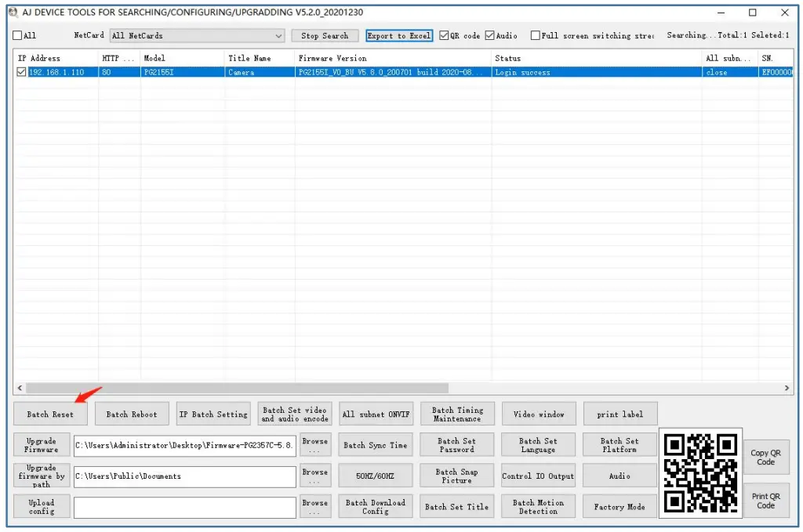Click the C:\Users\Public\Documents path field

[x=185, y=476]
